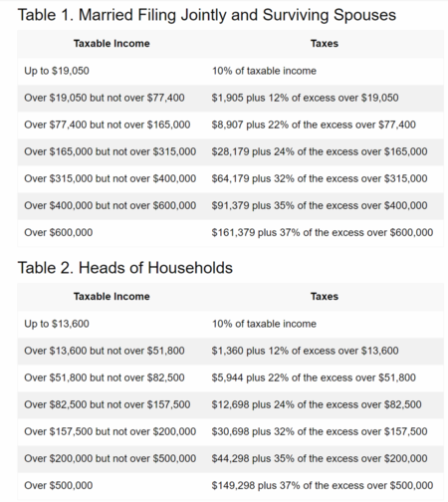
Task: Select 'Over $51,800 but not over $82,500' cell
Action: coord(105,377)
